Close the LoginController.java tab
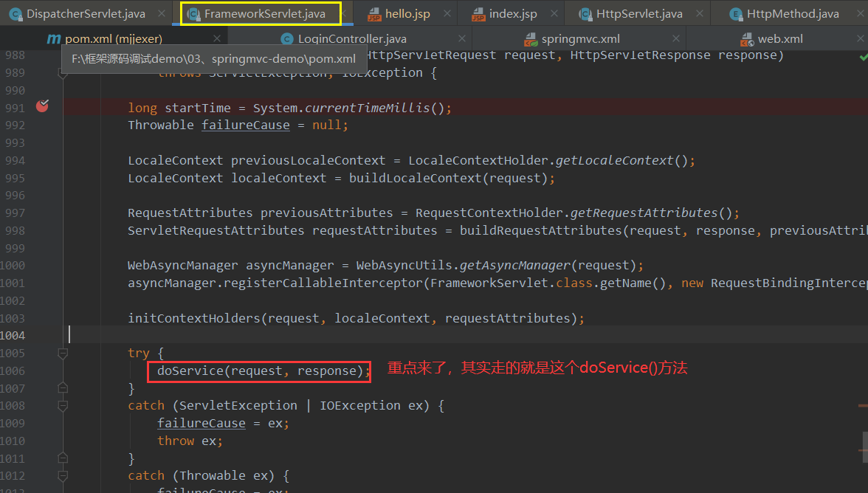The image size is (868, 493). [x=462, y=38]
